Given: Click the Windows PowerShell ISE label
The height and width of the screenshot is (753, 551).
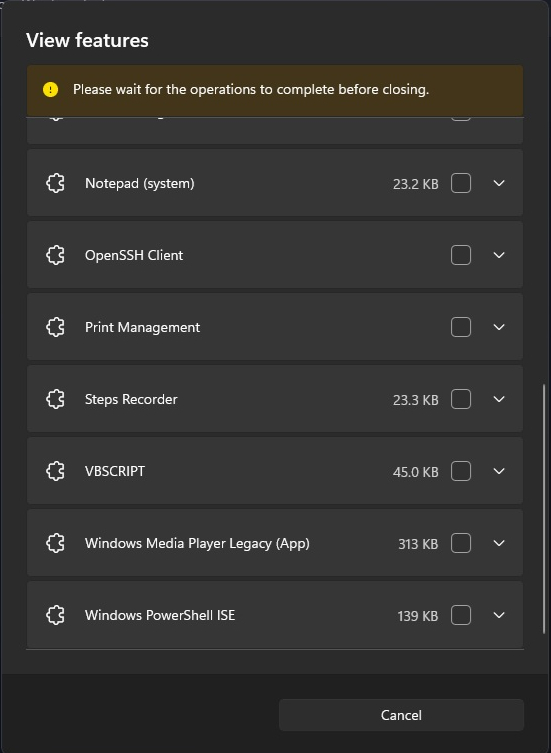Looking at the screenshot, I should (160, 615).
